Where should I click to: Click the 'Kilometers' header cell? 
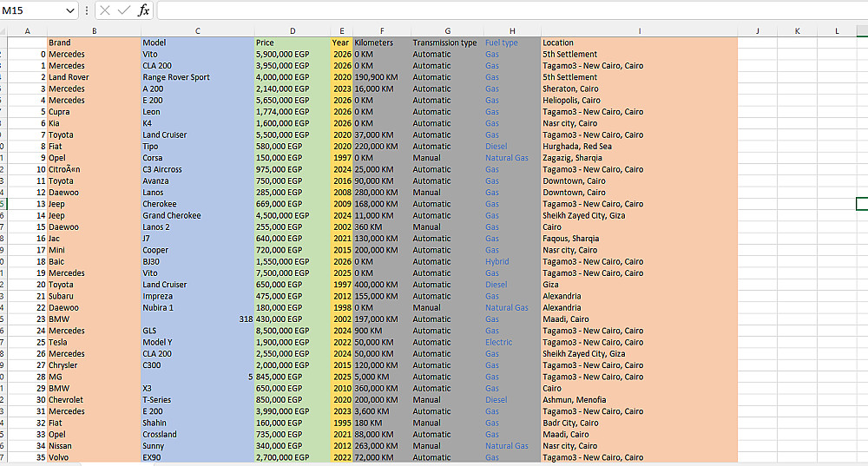pos(382,43)
